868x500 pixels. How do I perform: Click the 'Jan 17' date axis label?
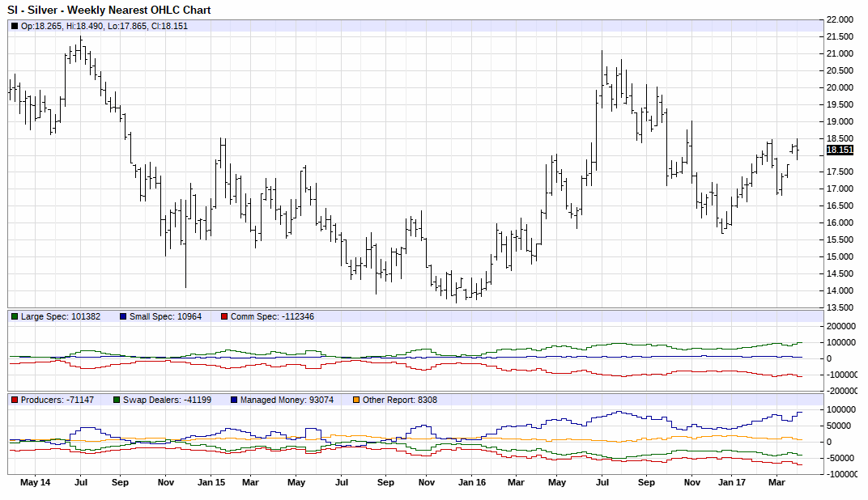732,482
